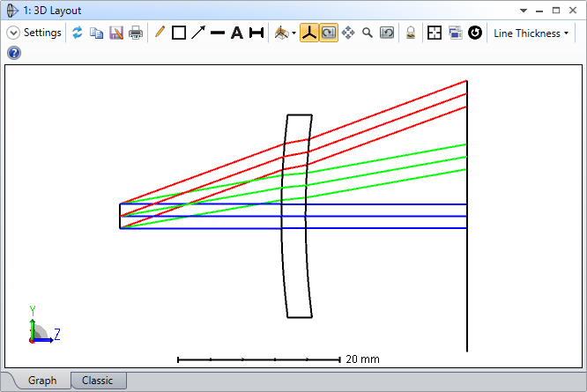The image size is (587, 392).
Task: Select the pencil annotation tool
Action: (160, 33)
